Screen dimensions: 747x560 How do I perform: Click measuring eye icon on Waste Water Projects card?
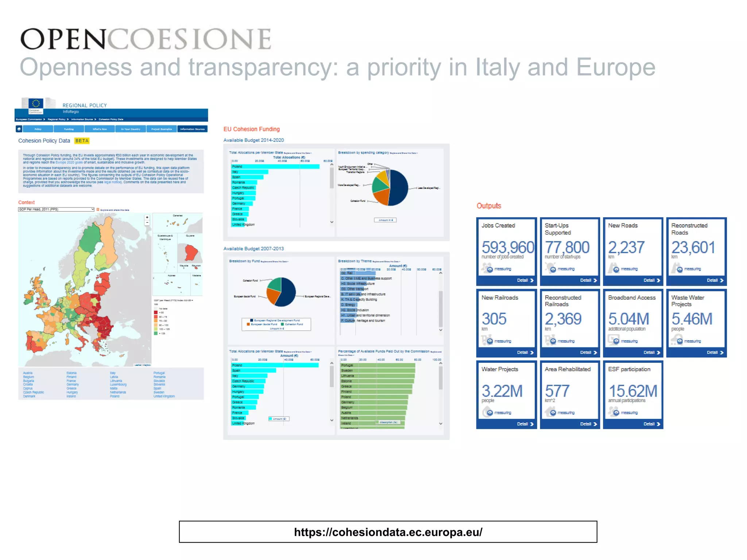point(680,341)
